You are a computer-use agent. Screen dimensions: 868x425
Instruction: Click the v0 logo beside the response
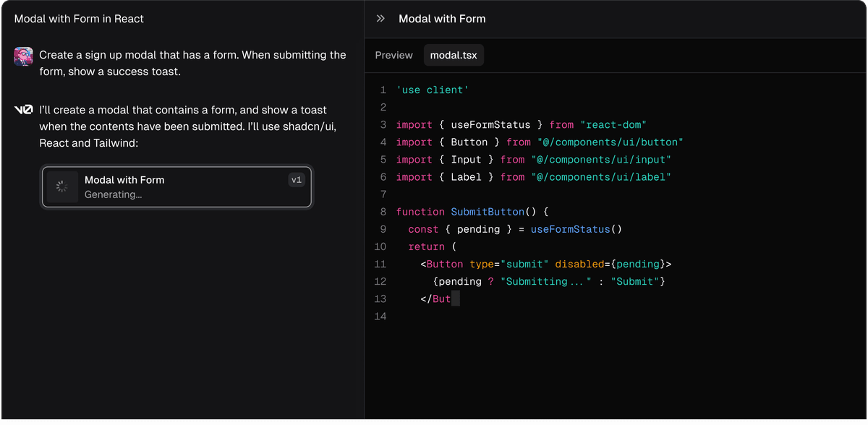click(x=23, y=111)
